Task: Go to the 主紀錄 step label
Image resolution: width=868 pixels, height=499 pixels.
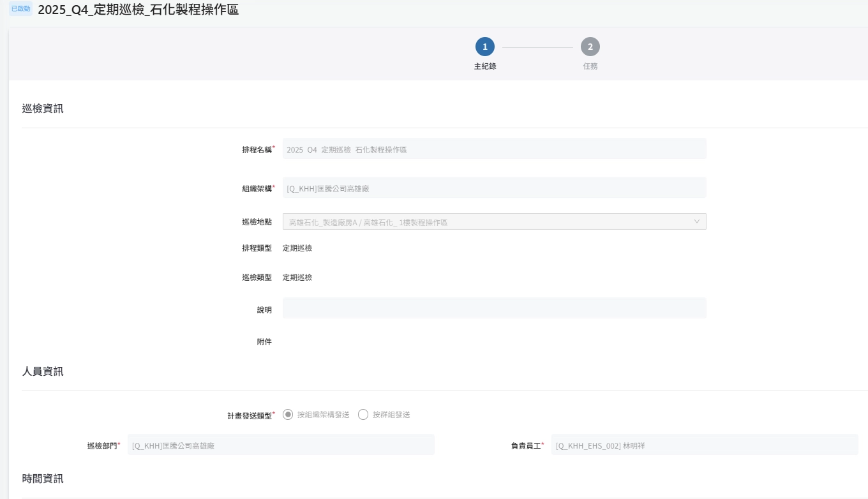Action: click(x=484, y=66)
